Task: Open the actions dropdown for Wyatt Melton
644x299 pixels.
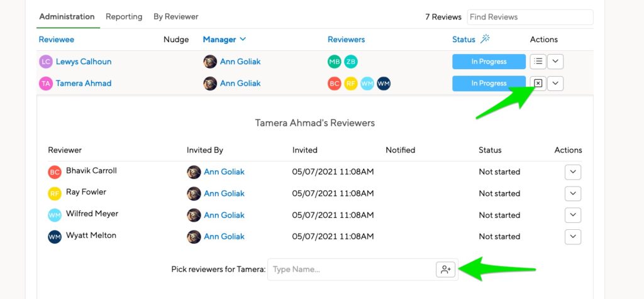Action: tap(573, 237)
